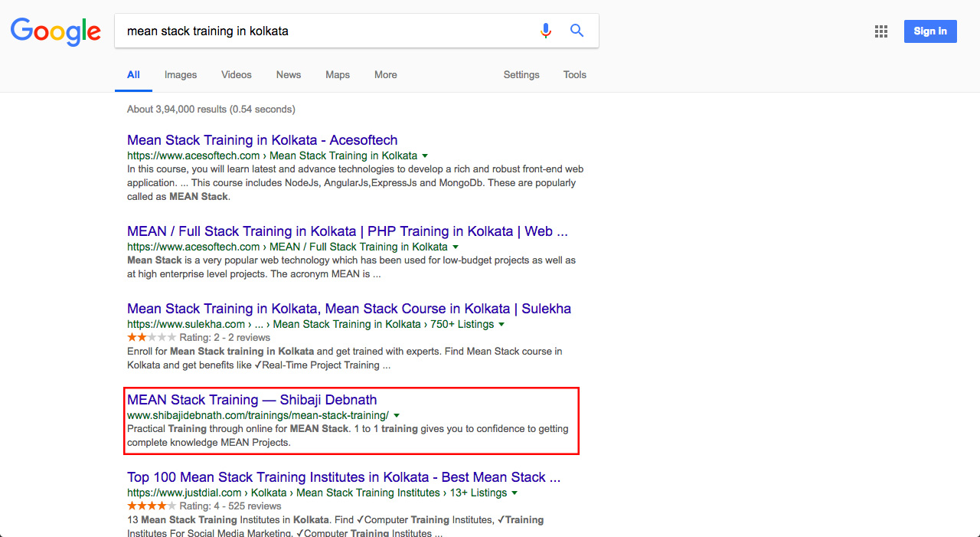
Task: Start voice search with microphone icon
Action: (x=546, y=31)
